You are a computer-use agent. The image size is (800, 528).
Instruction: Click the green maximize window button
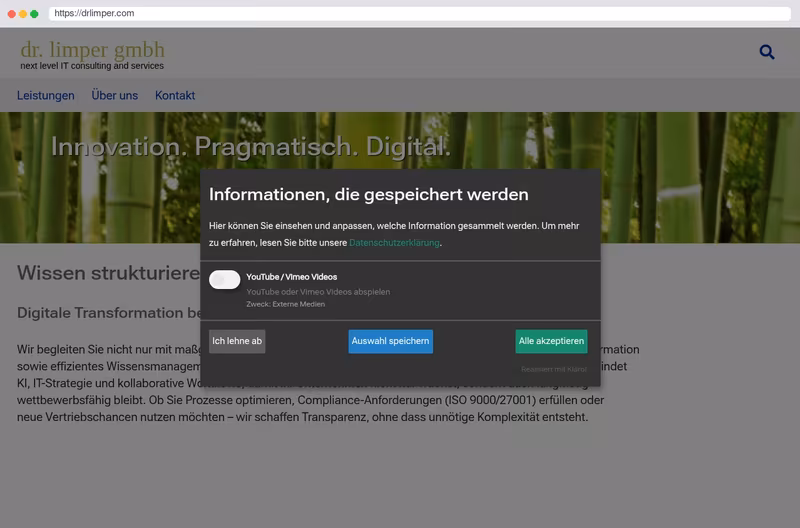coord(34,14)
